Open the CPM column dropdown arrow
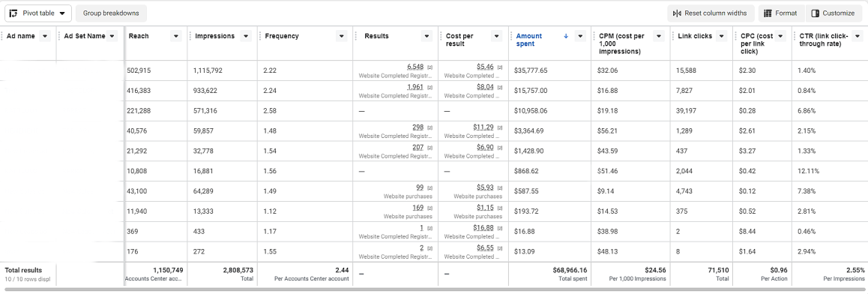This screenshot has height=294, width=868. pyautogui.click(x=659, y=36)
